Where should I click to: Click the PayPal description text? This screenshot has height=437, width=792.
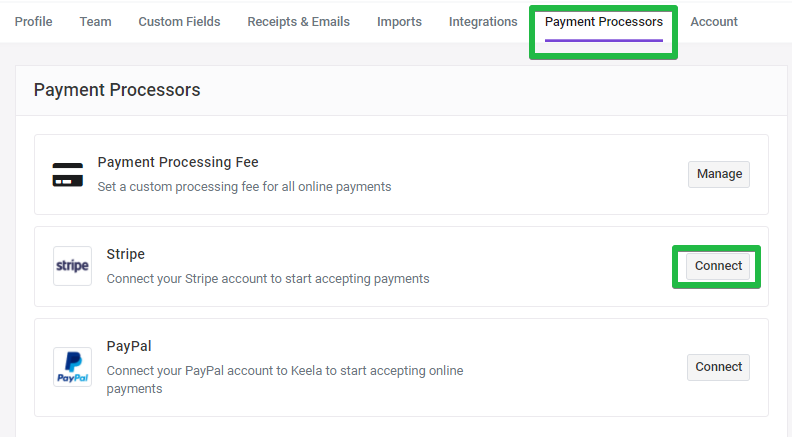(x=285, y=379)
